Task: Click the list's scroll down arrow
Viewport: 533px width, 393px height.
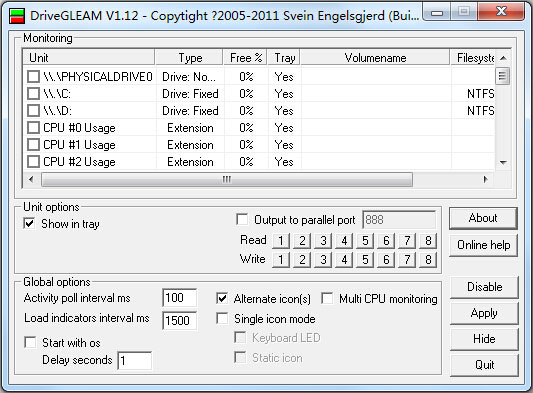Action: [503, 163]
